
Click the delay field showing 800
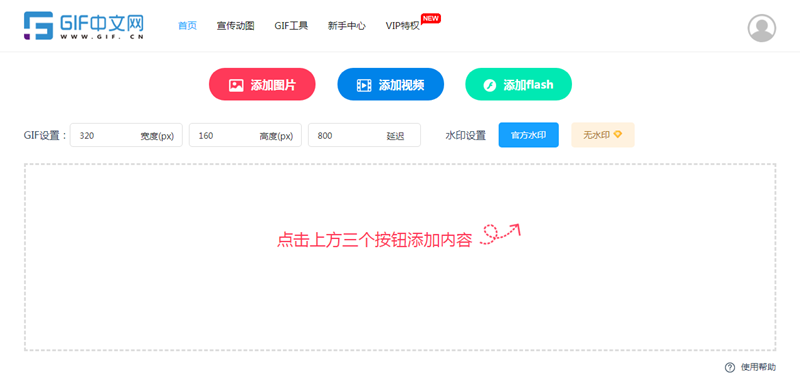coord(364,135)
